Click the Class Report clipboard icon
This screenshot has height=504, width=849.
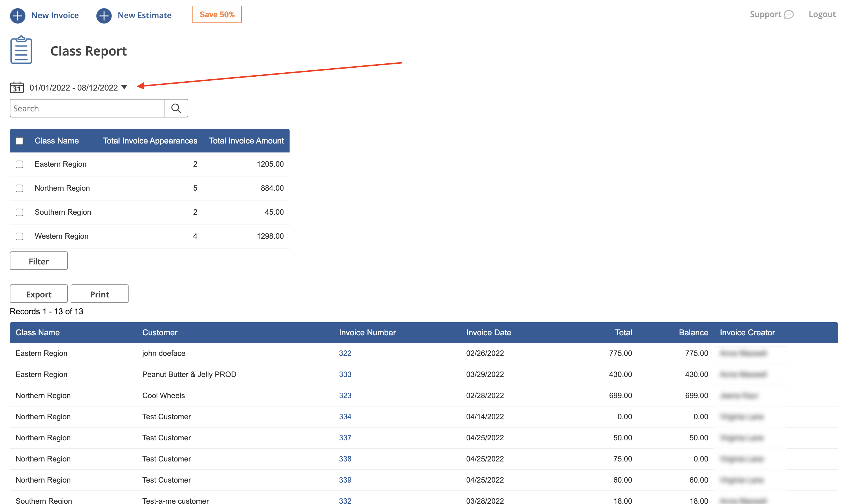click(x=21, y=50)
